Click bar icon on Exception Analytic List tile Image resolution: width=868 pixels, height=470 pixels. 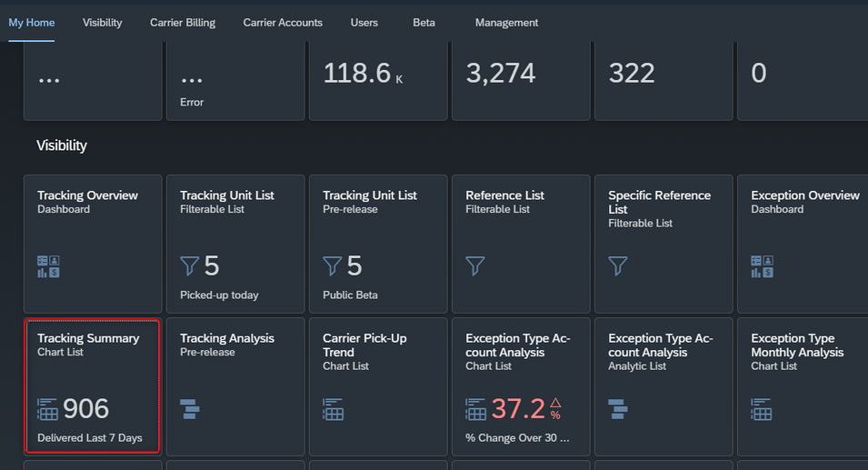[x=618, y=409]
